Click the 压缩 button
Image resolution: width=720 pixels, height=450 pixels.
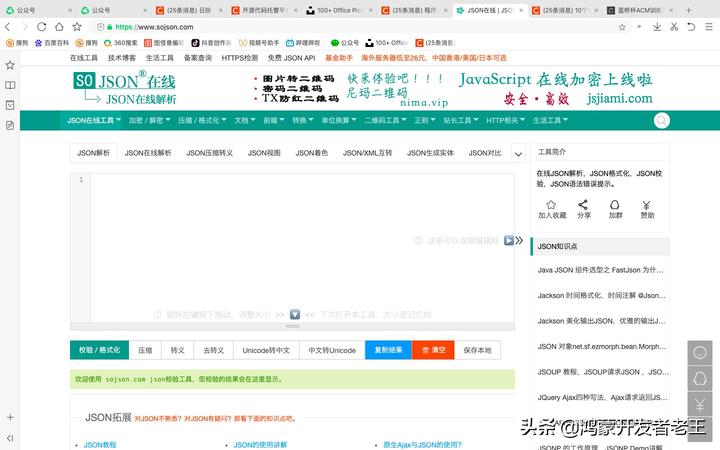coord(145,350)
